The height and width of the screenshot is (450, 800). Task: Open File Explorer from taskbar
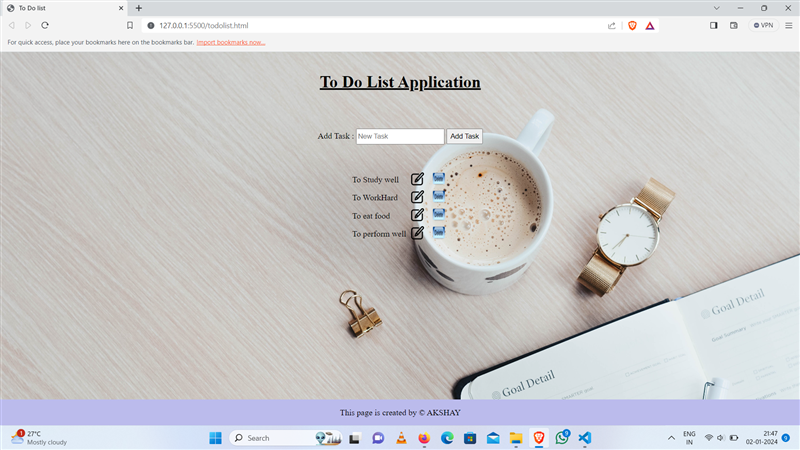(x=516, y=438)
